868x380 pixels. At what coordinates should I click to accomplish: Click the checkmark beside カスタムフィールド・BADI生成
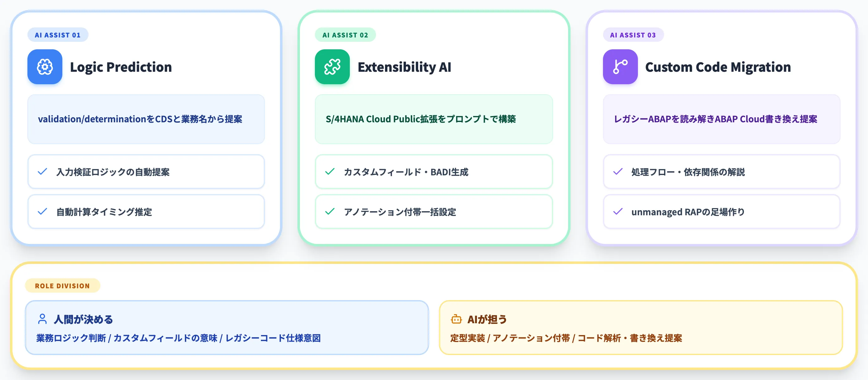330,172
